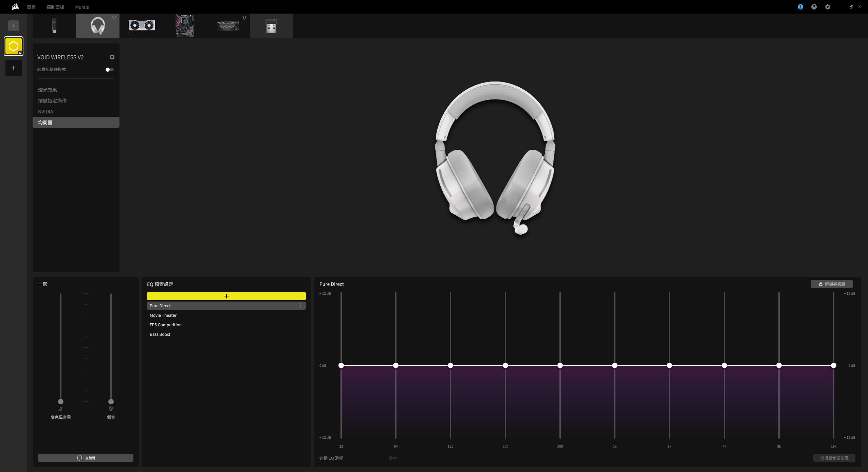The height and width of the screenshot is (472, 868).
Task: Open VOID WIRELESS V2 device settings gear
Action: coord(112,57)
